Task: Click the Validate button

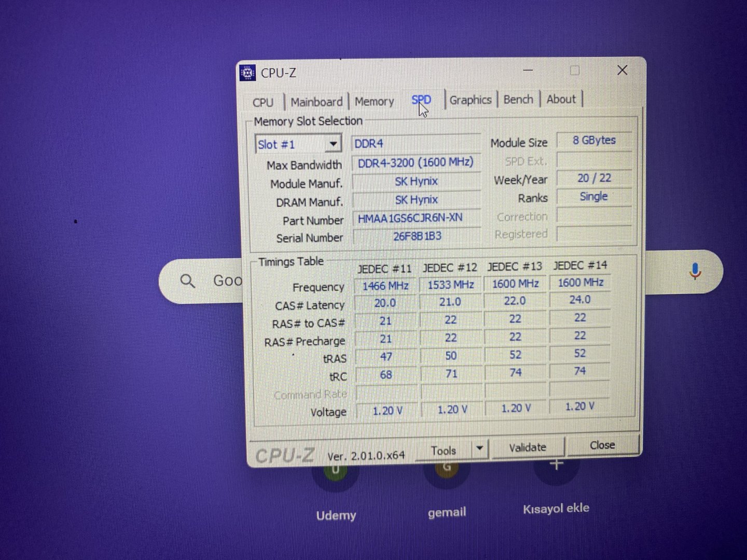Action: tap(528, 447)
